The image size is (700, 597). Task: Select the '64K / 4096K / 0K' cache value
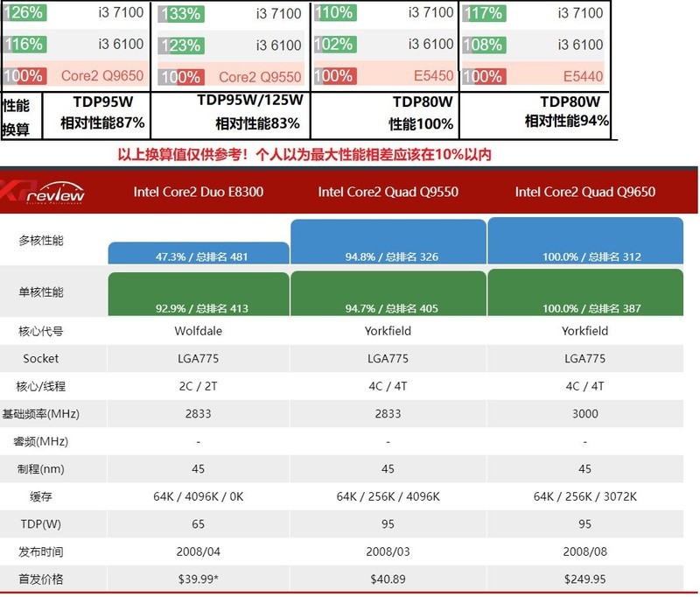pyautogui.click(x=199, y=496)
